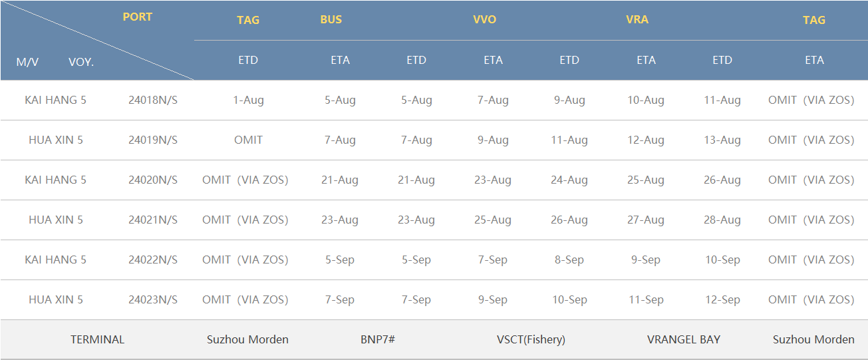This screenshot has width=868, height=360.
Task: Click the M/V header label
Action: point(27,62)
